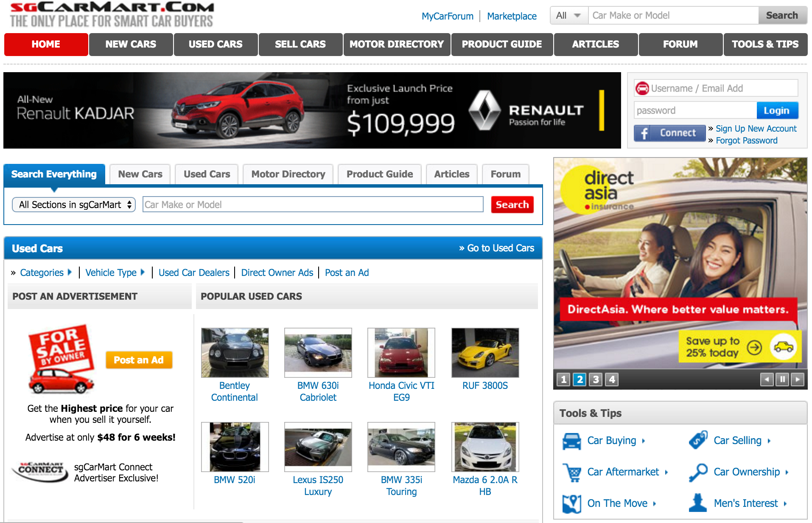812x523 pixels.
Task: Click the main Car Make or Model field
Action: [x=313, y=205]
